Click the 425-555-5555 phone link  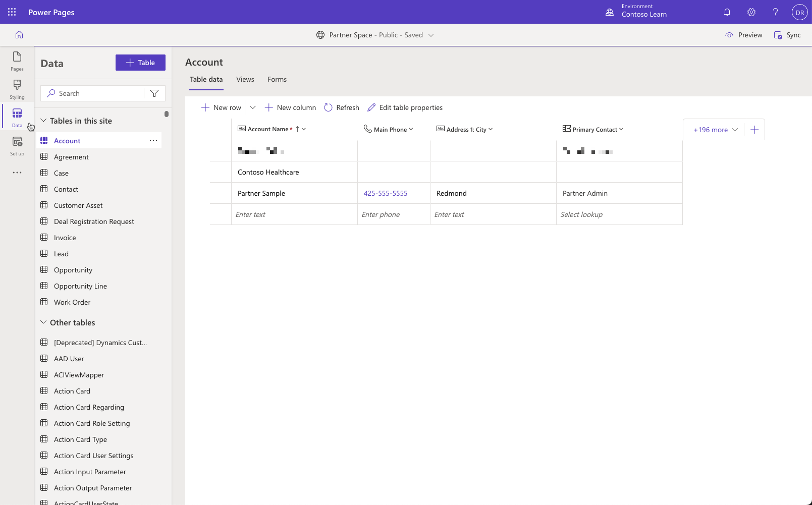point(385,193)
